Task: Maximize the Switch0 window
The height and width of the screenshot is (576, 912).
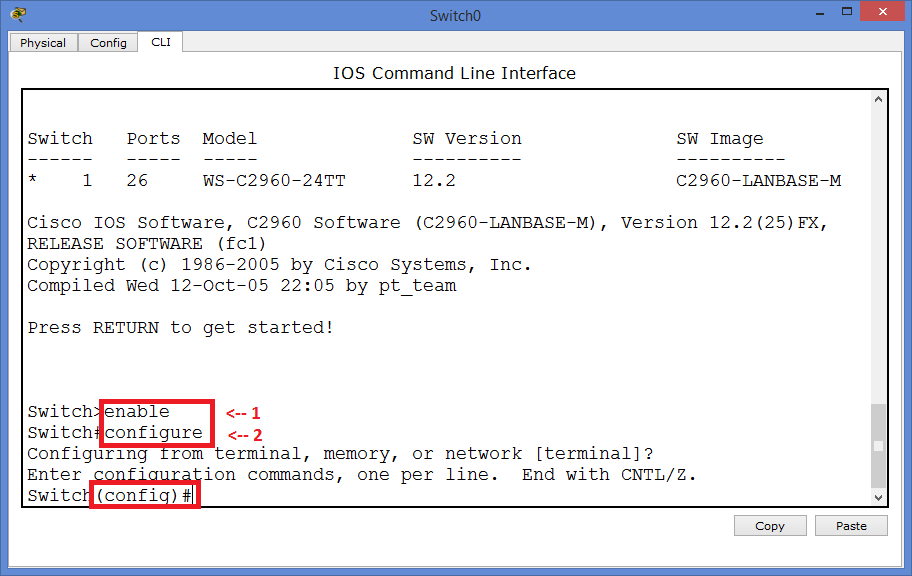Action: pyautogui.click(x=845, y=12)
